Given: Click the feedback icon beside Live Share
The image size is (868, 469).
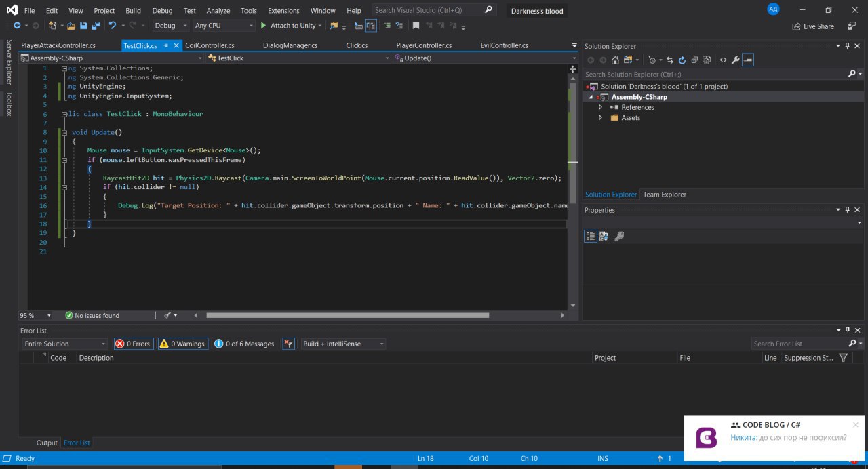Looking at the screenshot, I should (850, 26).
